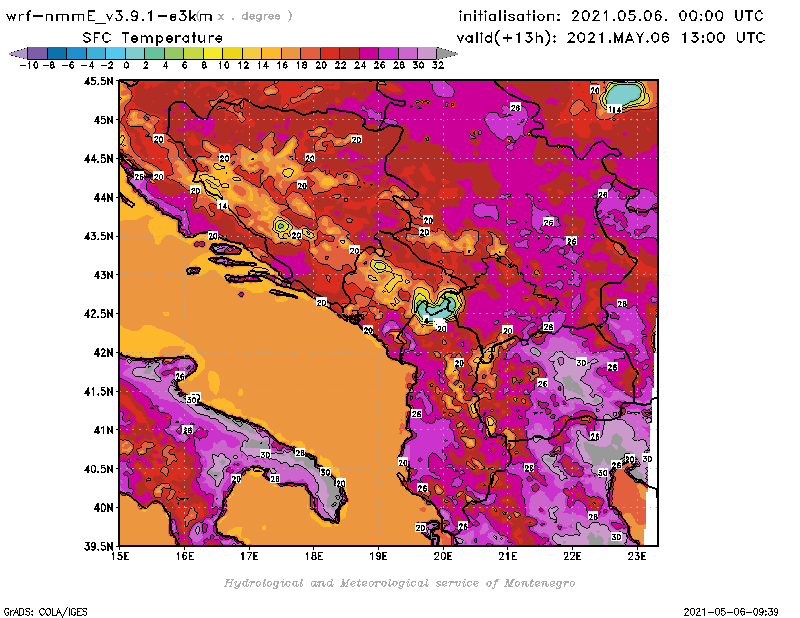Click the 'SFC Temperature' title
800x618 pixels.
point(153,38)
